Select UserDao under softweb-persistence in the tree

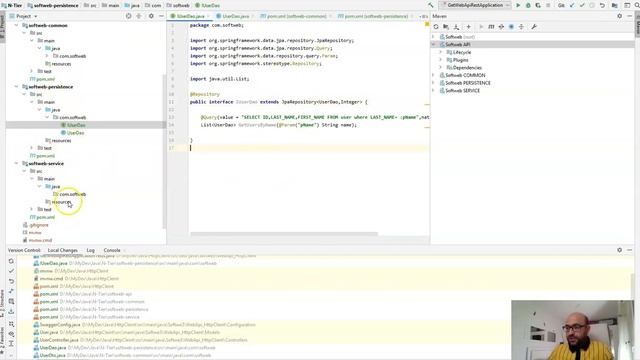coord(75,133)
